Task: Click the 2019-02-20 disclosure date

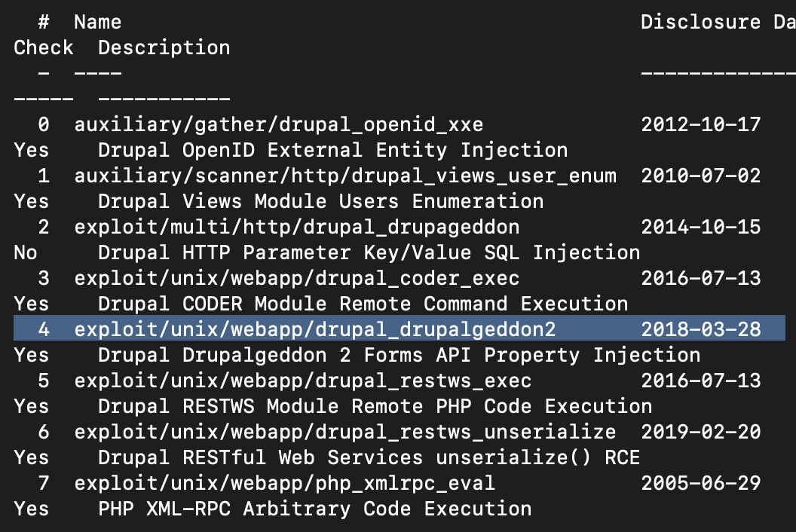Action: pos(701,432)
